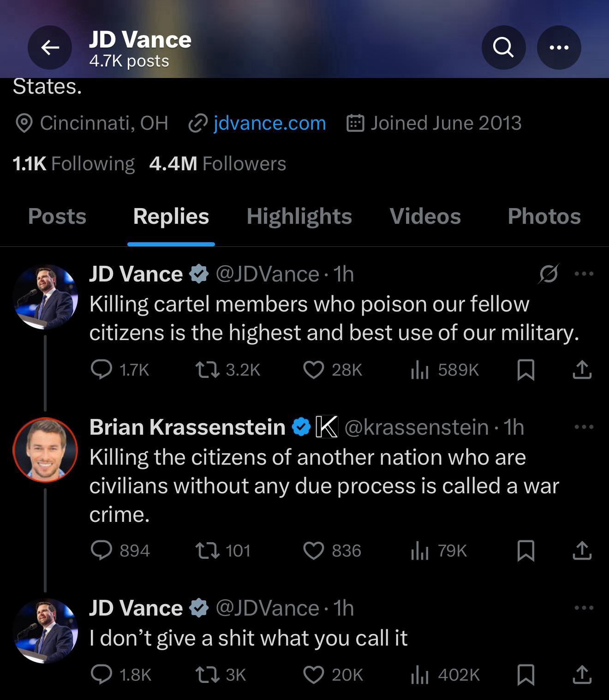Open more options on Krassenstein's post
The height and width of the screenshot is (700, 609).
tap(584, 427)
